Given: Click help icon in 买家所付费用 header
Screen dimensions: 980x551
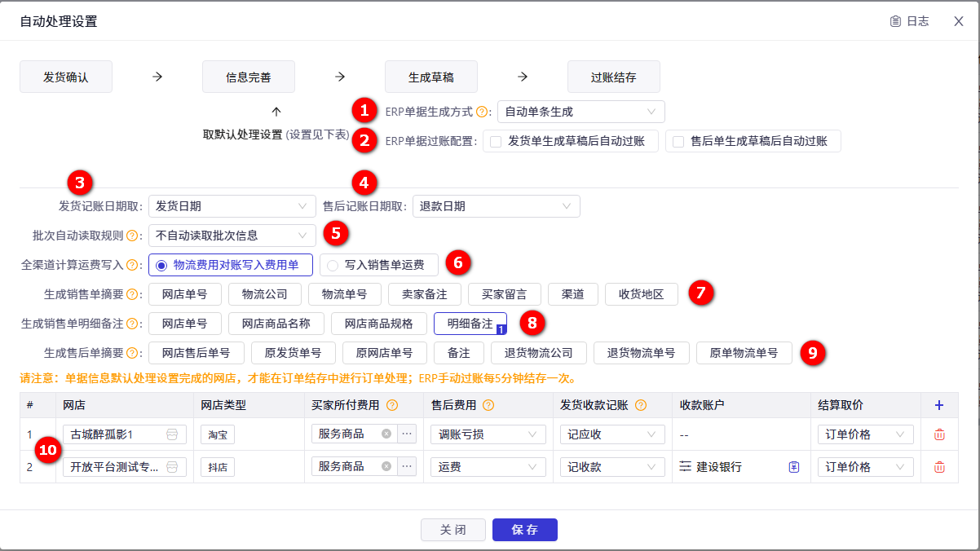Looking at the screenshot, I should (x=392, y=405).
